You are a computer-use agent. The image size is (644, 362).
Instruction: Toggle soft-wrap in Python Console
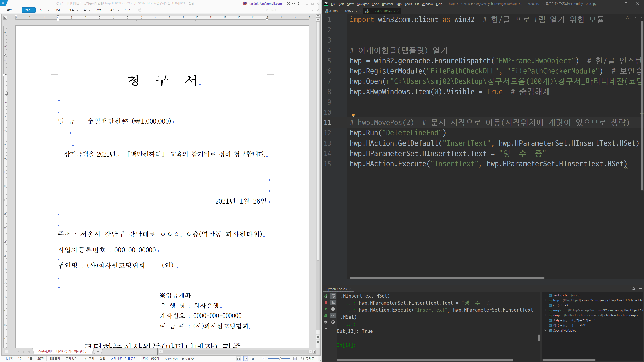coord(333,296)
